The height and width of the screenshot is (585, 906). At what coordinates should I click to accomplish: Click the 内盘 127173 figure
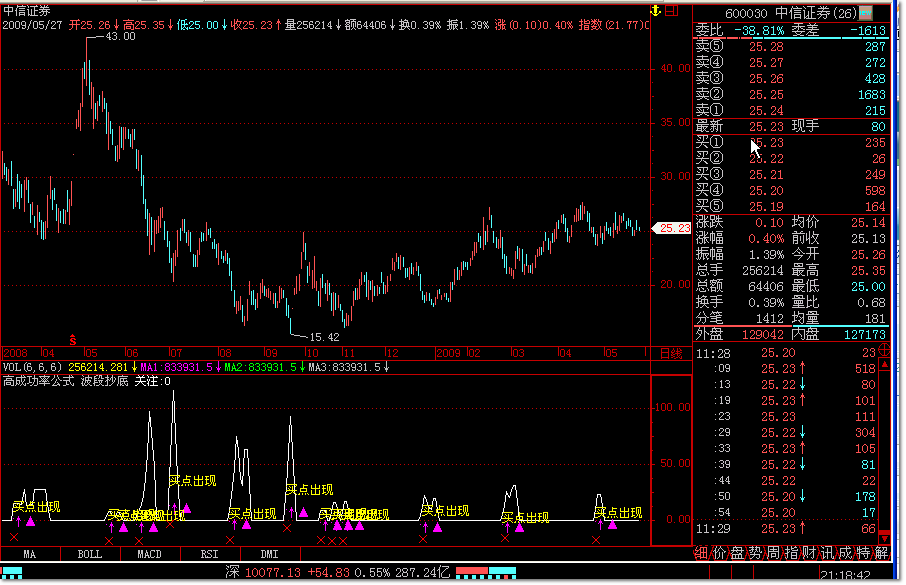[864, 335]
